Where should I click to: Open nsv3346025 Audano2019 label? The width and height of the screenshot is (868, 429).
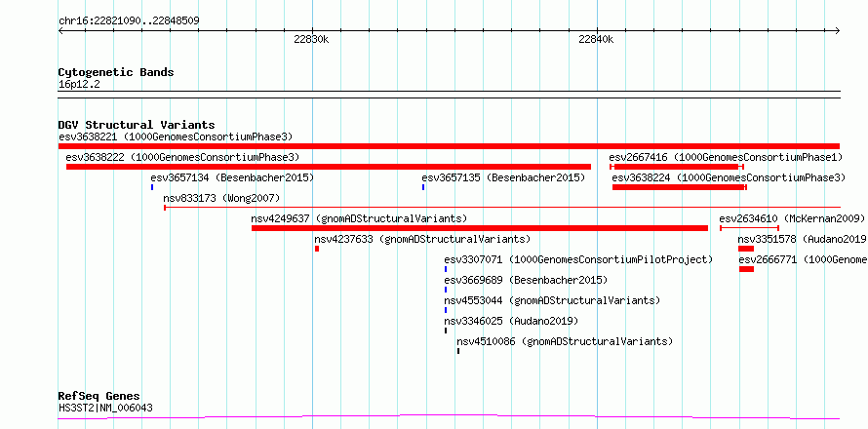point(511,321)
